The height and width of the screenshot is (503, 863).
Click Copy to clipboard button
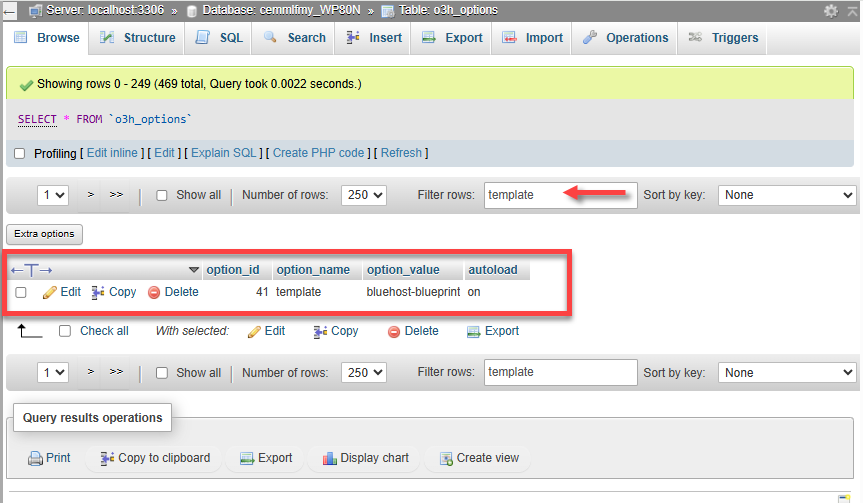[x=155, y=458]
